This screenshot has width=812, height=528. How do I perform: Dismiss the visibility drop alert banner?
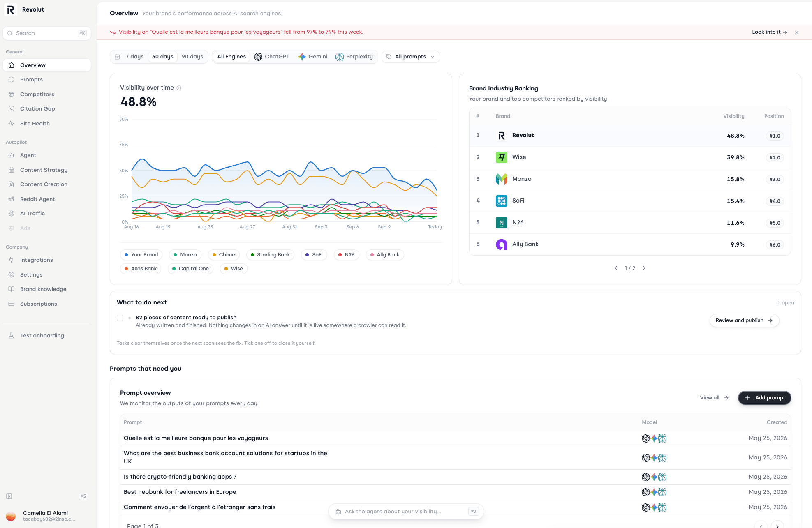[x=797, y=32]
